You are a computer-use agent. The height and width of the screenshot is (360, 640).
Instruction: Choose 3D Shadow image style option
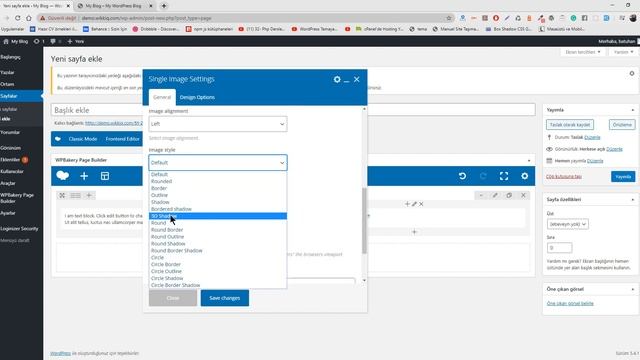218,216
